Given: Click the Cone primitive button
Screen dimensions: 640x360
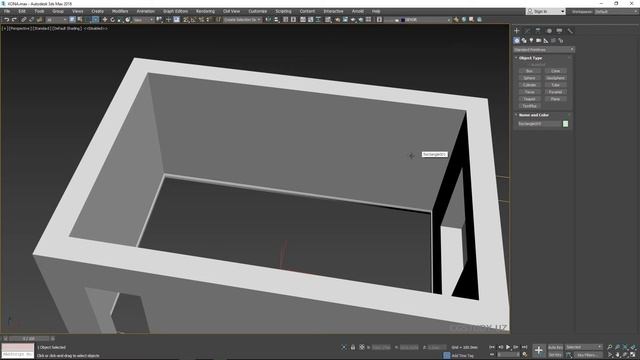Looking at the screenshot, I should (x=556, y=71).
